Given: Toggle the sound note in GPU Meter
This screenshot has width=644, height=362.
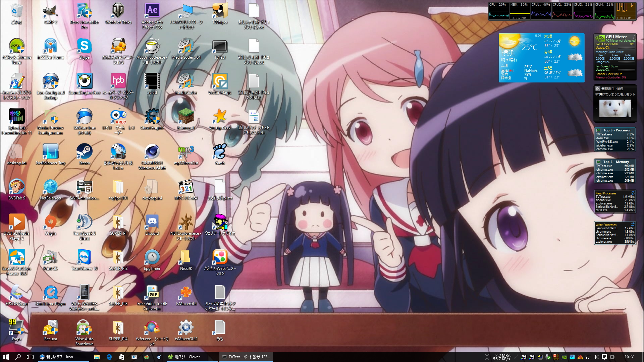Looking at the screenshot, I should (634, 37).
